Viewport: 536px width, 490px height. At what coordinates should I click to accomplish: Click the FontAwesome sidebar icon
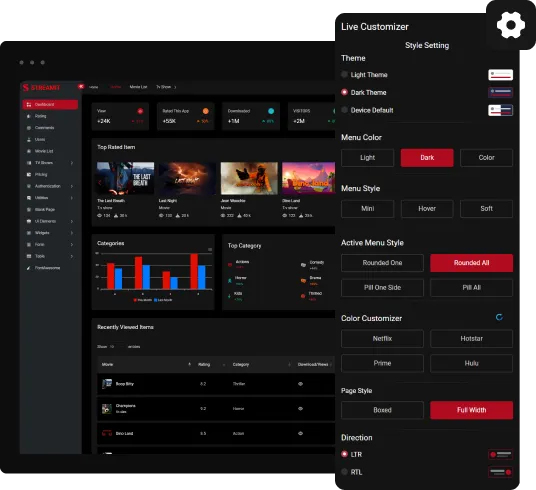pyautogui.click(x=29, y=268)
